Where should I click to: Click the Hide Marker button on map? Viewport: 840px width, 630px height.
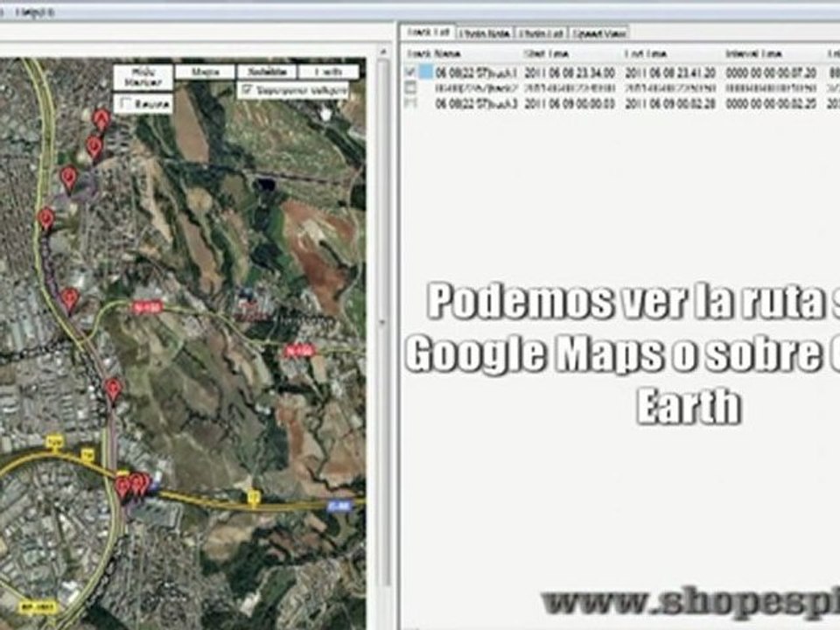[143, 77]
